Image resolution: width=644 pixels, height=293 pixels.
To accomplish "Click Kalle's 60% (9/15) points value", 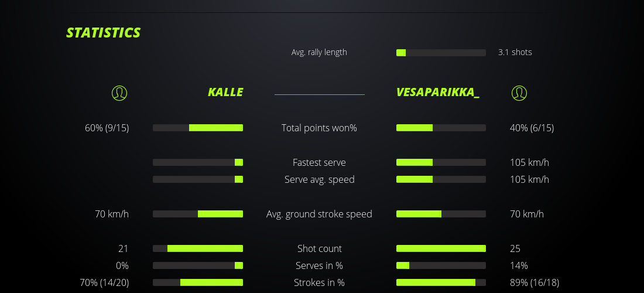I will pos(107,128).
